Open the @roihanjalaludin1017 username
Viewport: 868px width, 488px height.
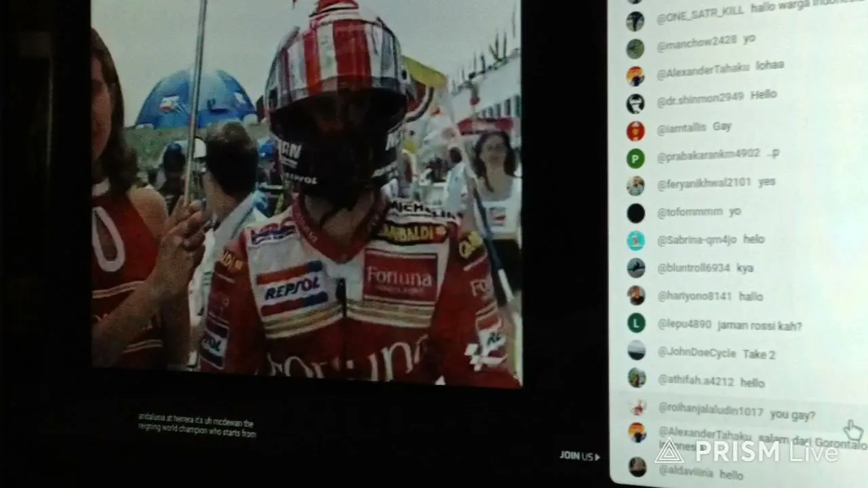click(x=711, y=411)
